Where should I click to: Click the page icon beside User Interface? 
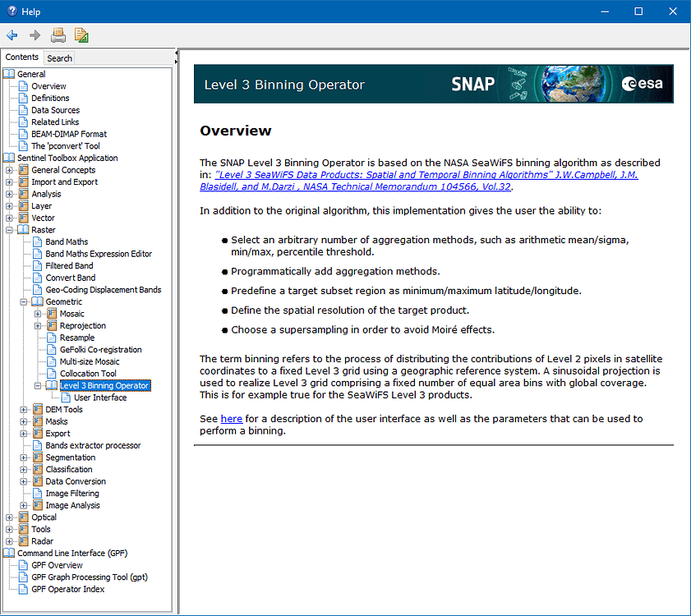[x=66, y=398]
